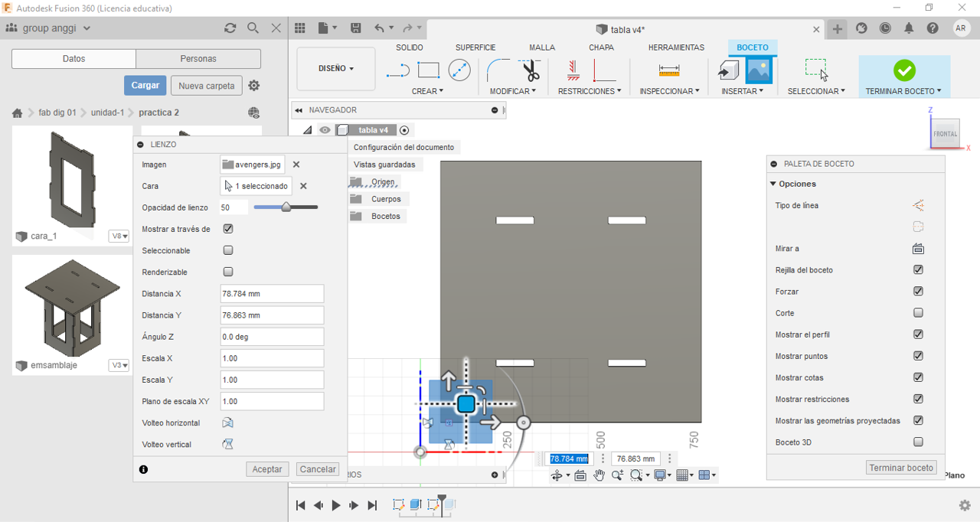Image resolution: width=980 pixels, height=522 pixels.
Task: Click the Cargar upload button
Action: [x=145, y=85]
